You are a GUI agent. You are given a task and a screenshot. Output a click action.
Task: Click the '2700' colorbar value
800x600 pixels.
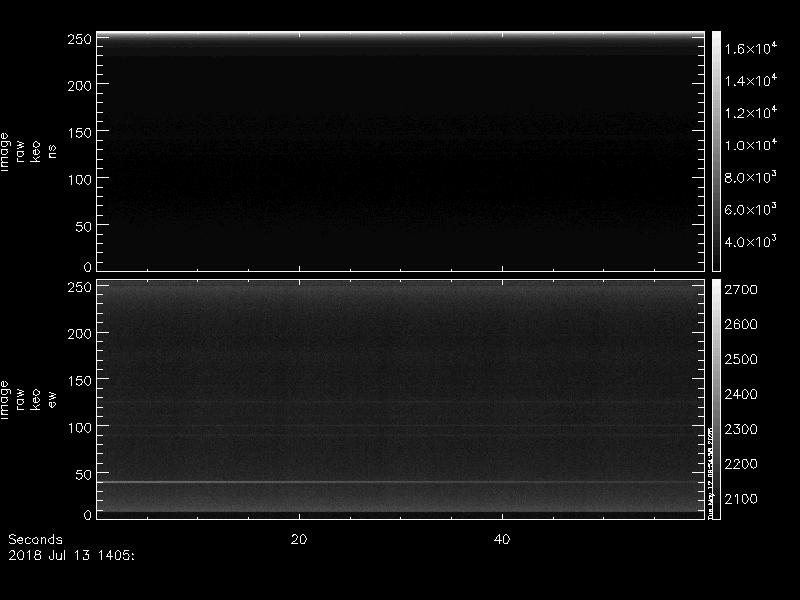click(x=741, y=290)
